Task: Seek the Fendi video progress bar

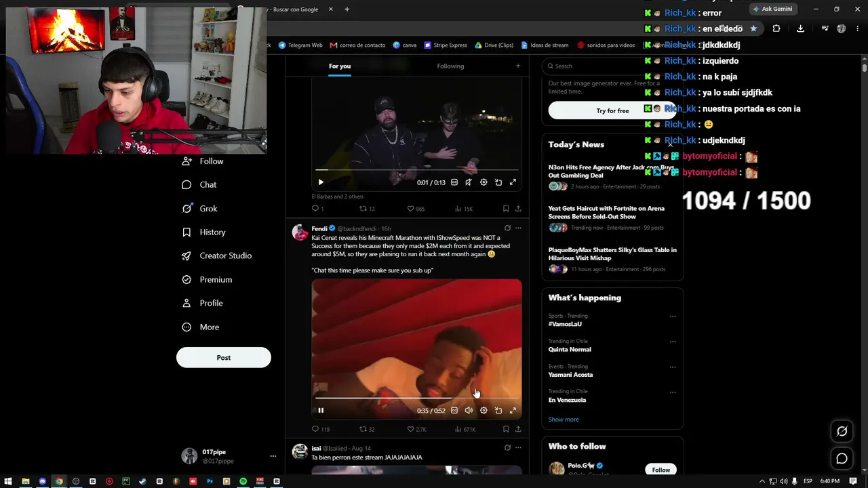Action: 417,398
